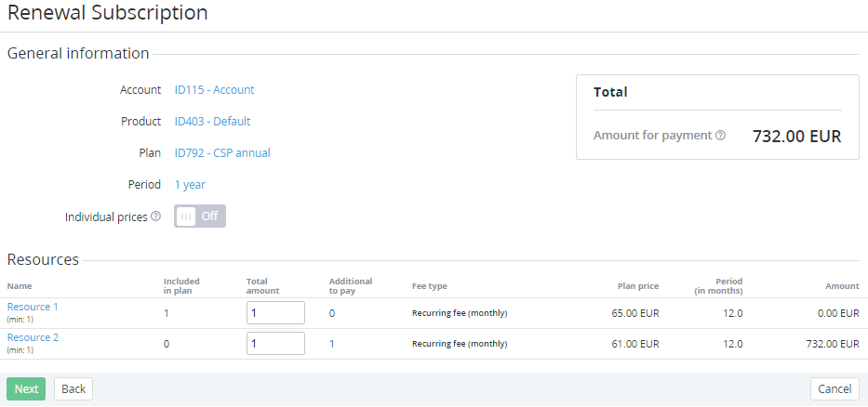
Task: Toggle the Individual prices switch
Action: click(x=200, y=217)
